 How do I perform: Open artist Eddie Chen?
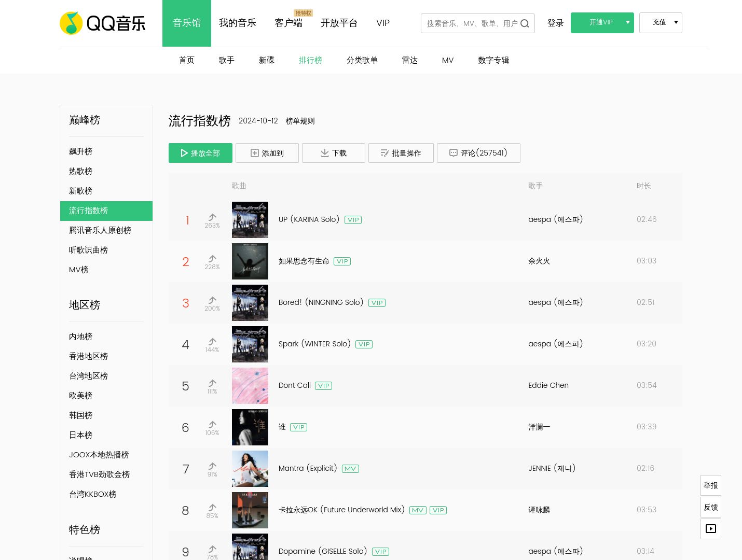548,385
